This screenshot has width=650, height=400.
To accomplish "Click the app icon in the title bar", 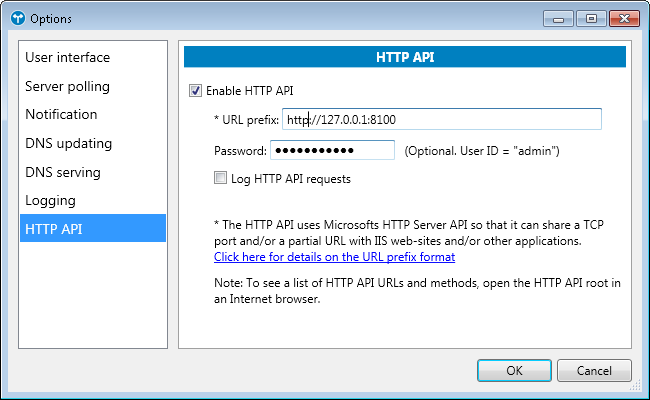I will pyautogui.click(x=16, y=18).
